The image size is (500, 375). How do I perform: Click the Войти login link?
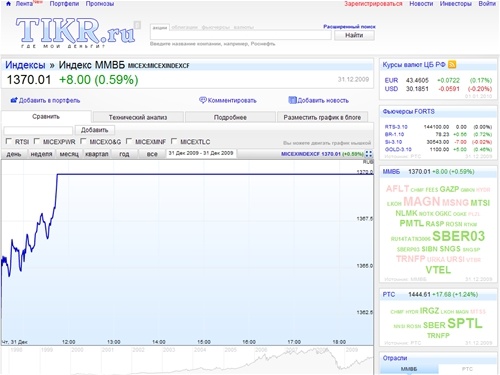pos(487,4)
